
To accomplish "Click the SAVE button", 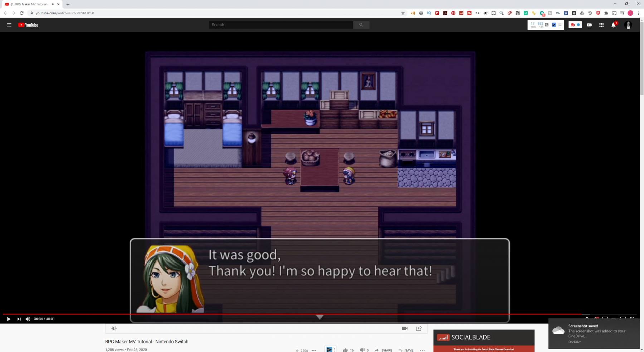I will (406, 350).
